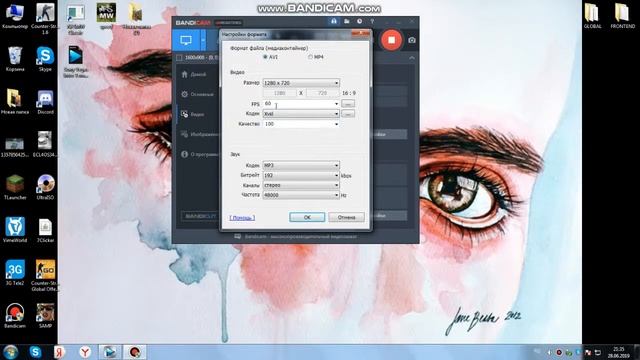Viewport: 640px width, 360px height.
Task: Open the Компьютер desktop icon
Action: [x=15, y=16]
